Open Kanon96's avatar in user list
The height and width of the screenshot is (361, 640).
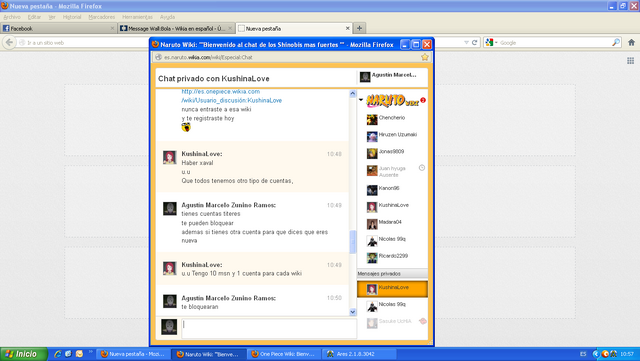(372, 190)
